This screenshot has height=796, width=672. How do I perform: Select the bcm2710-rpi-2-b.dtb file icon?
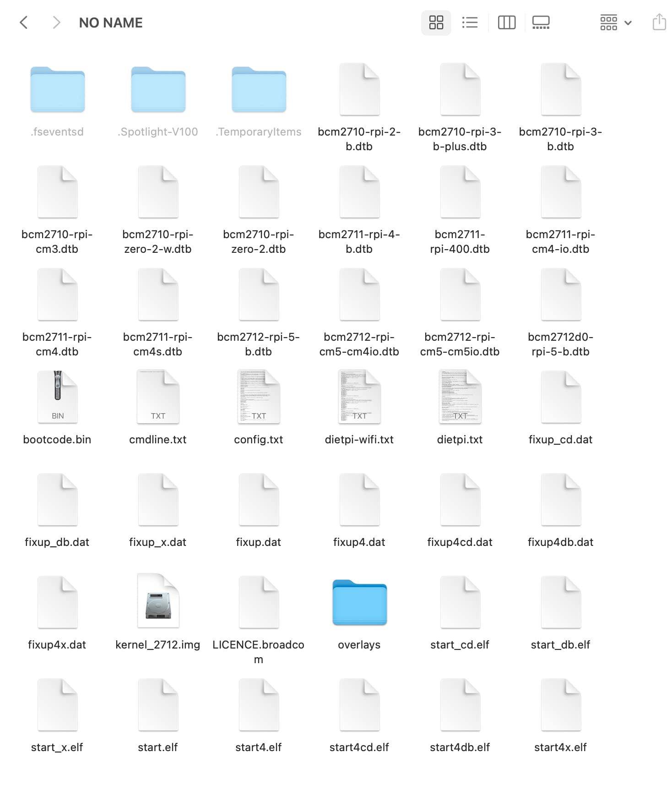(x=360, y=89)
